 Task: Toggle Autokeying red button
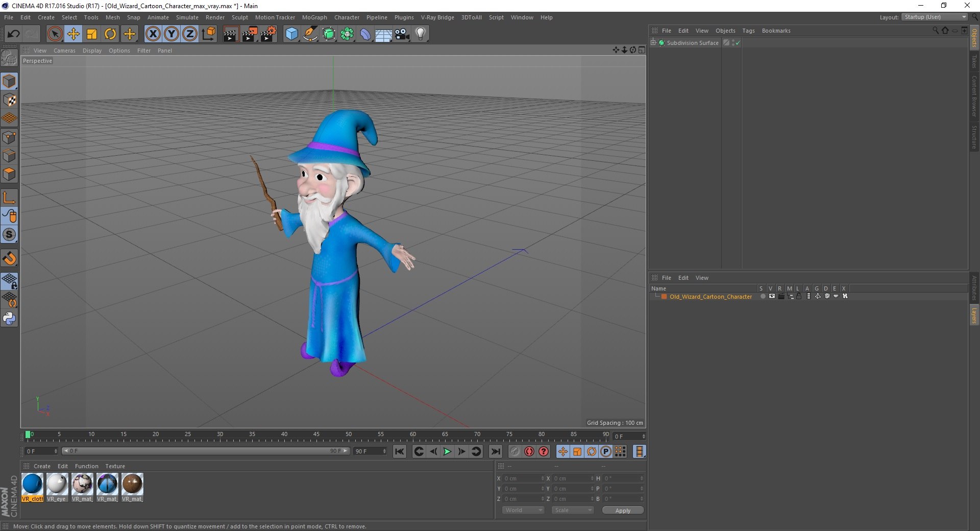529,451
